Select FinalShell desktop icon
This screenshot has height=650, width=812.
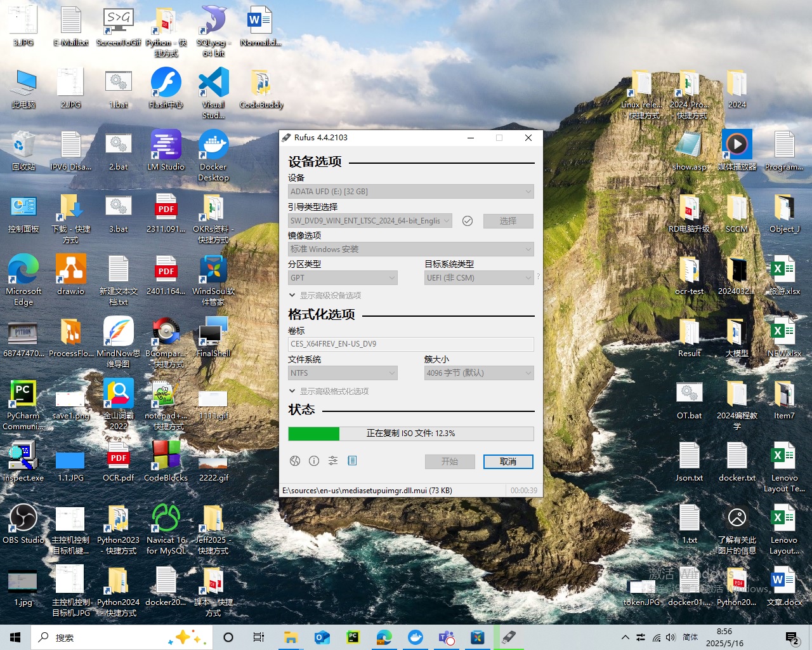(x=214, y=338)
